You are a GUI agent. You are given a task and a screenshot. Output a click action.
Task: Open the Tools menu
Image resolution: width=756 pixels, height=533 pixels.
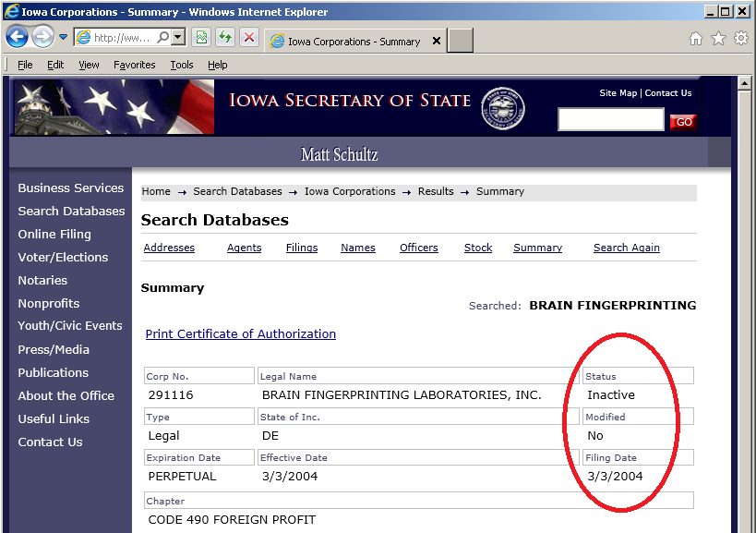coord(182,65)
